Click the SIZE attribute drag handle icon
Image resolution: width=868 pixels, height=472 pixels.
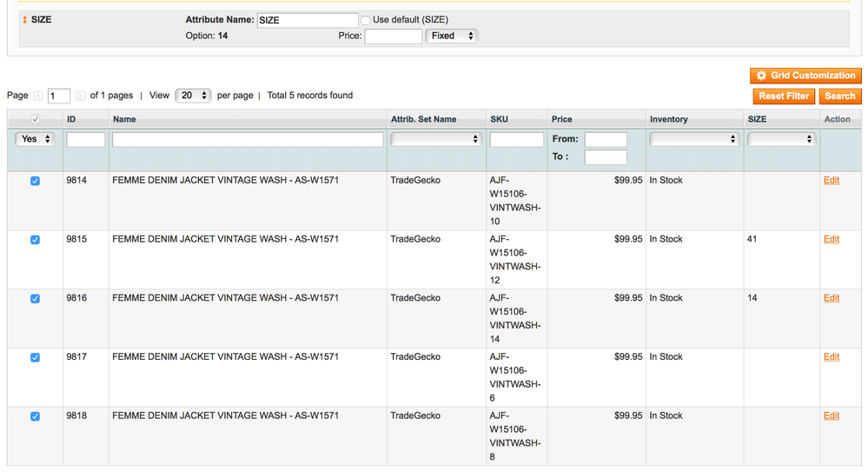(24, 20)
